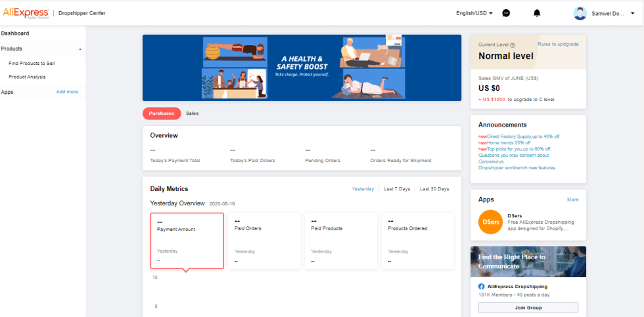Open Rules to upgrade link

click(x=558, y=44)
